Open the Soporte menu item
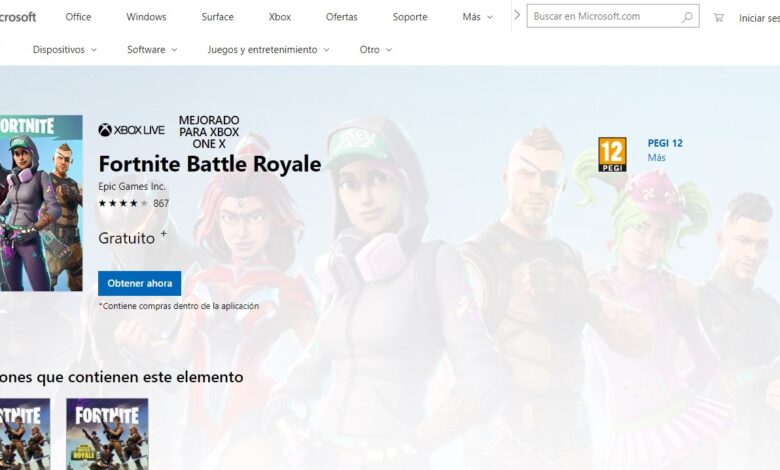 [410, 17]
